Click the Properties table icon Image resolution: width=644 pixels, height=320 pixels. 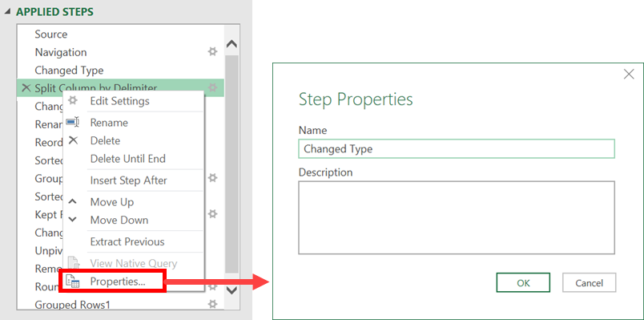coord(73,282)
